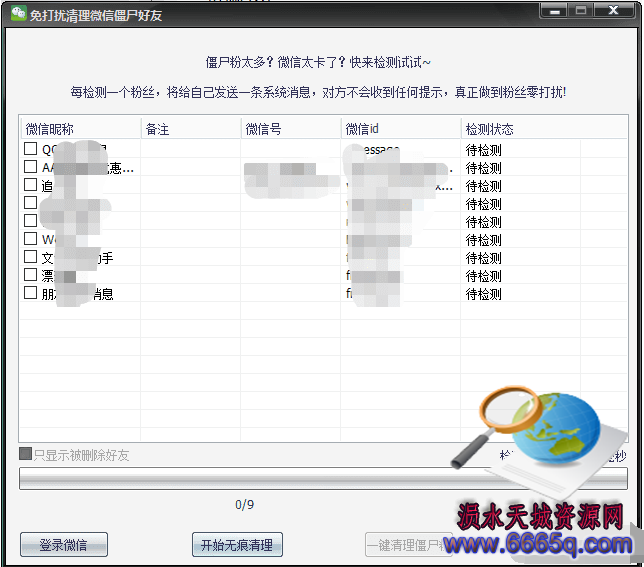Sort by the 微信id column header

click(401, 129)
